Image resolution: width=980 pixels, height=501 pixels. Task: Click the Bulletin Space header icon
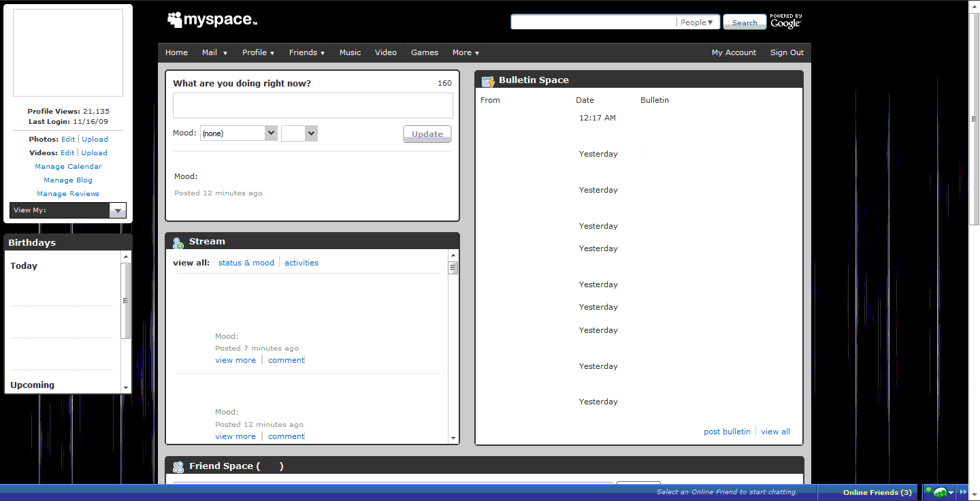click(488, 81)
